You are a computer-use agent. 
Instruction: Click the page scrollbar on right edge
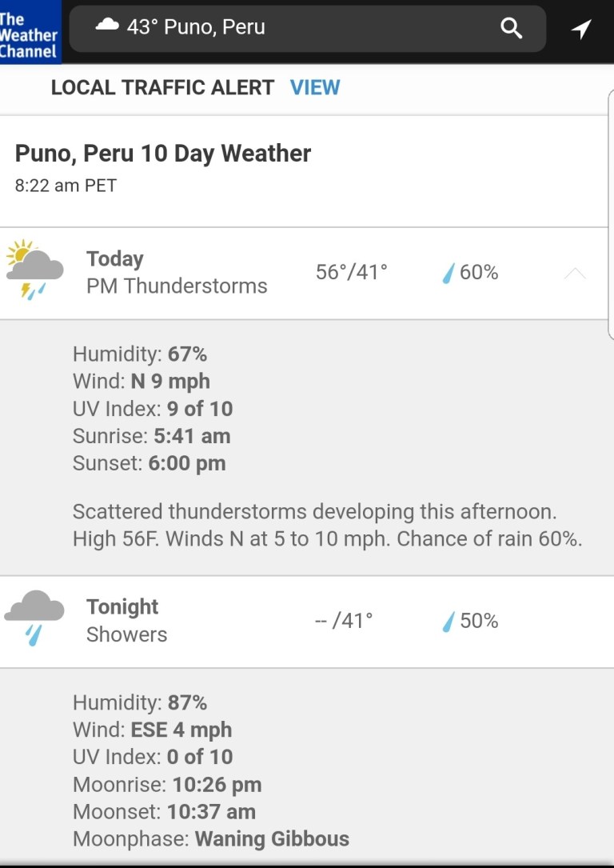[x=610, y=216]
